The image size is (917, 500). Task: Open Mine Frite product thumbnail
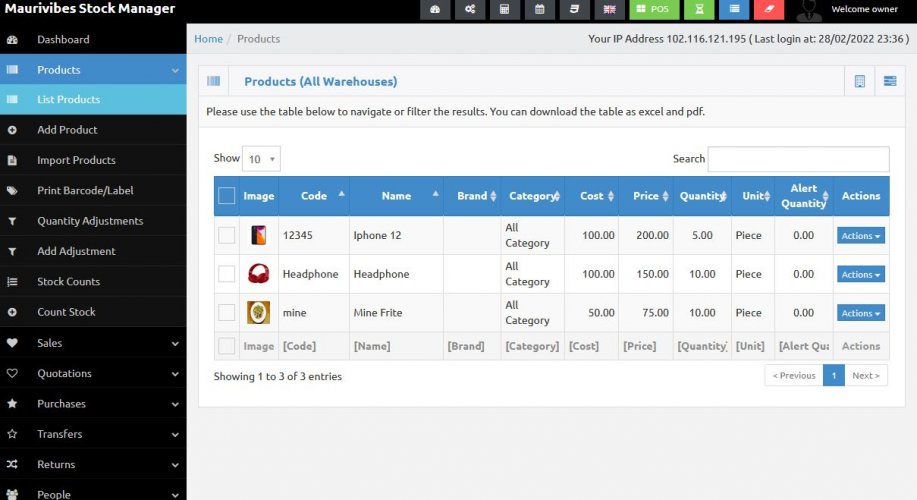tap(258, 312)
